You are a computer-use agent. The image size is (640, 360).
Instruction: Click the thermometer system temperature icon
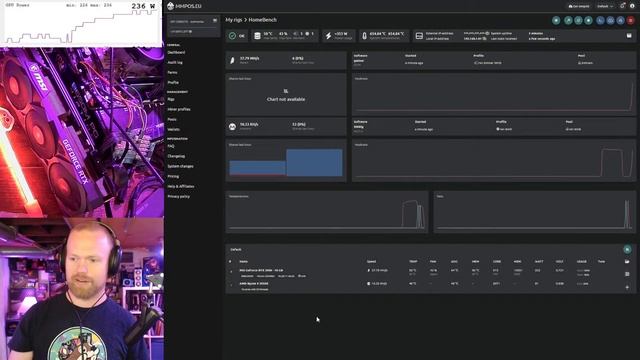click(x=364, y=36)
